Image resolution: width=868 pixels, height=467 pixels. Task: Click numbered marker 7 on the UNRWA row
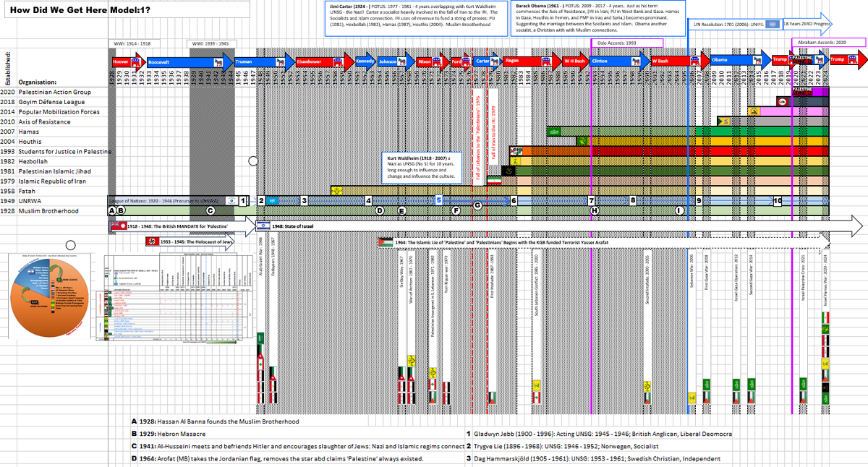click(x=592, y=200)
